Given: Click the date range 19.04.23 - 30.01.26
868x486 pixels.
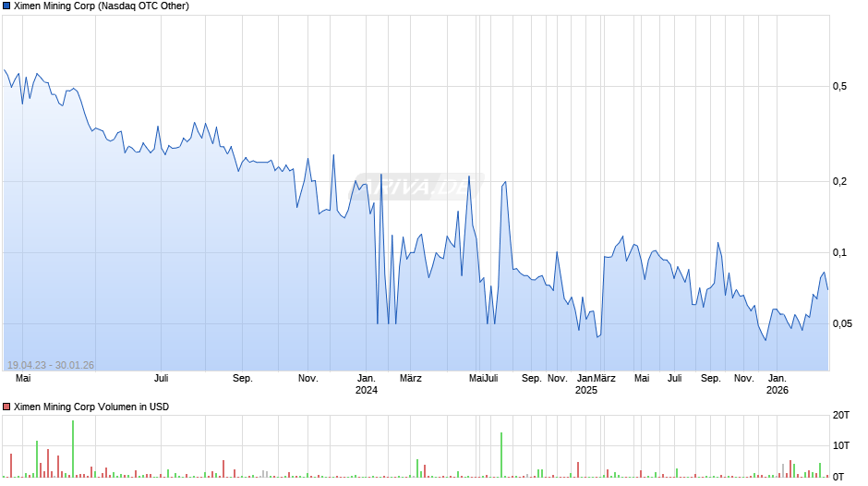Looking at the screenshot, I should [51, 365].
